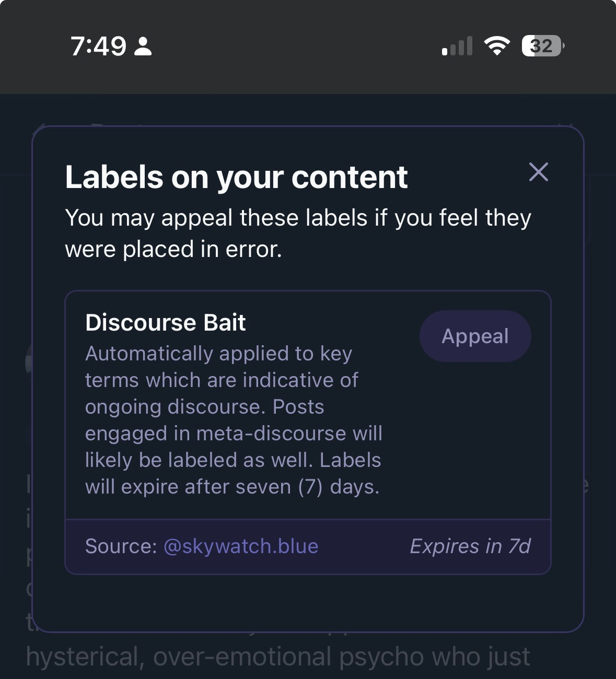Tap the "Expires in 7d" text
The width and height of the screenshot is (616, 679).
click(x=470, y=546)
